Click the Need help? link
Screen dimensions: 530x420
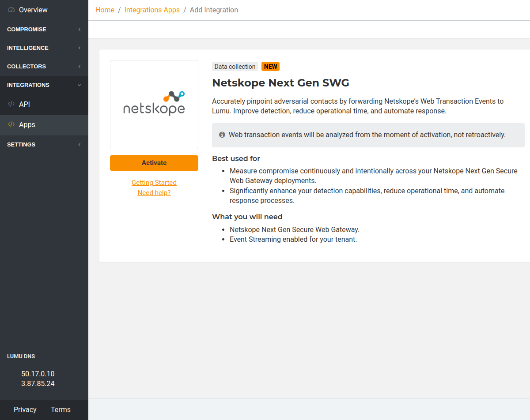[x=154, y=192]
